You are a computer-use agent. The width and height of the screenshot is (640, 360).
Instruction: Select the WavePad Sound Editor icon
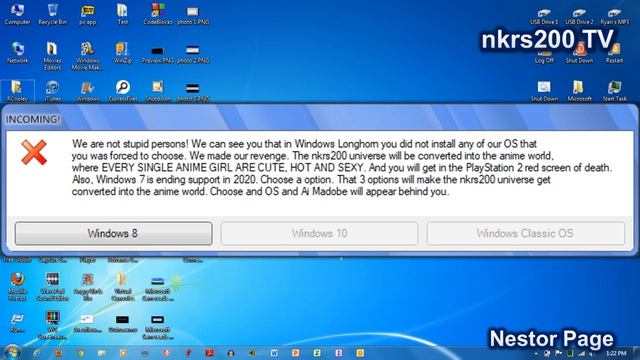coord(52,287)
